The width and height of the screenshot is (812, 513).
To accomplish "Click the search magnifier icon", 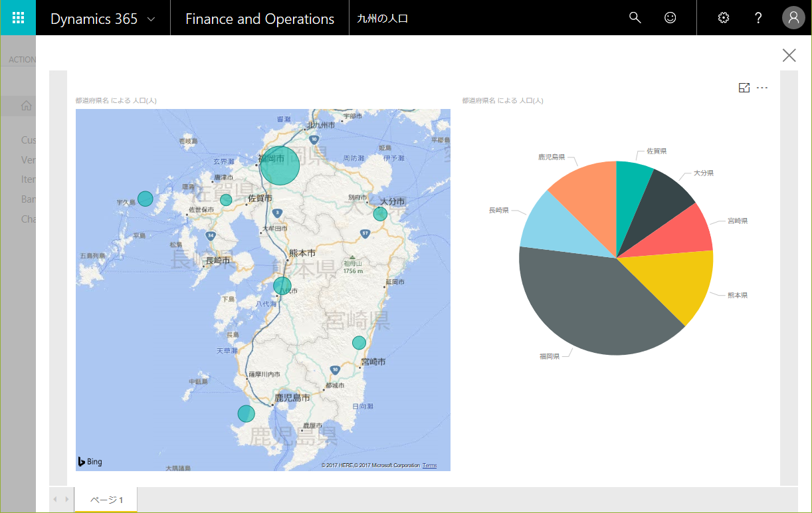I will [x=635, y=18].
